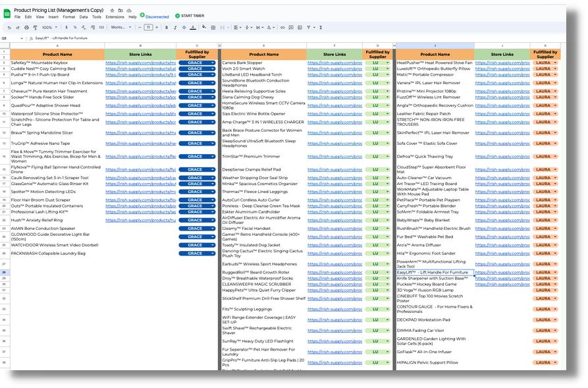
Task: Click the START TIMER button
Action: tap(190, 16)
